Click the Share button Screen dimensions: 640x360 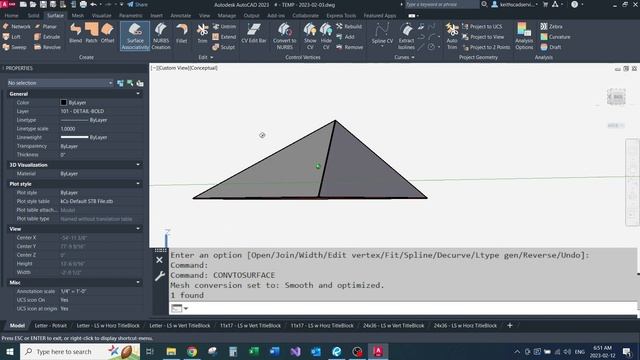click(x=138, y=4)
